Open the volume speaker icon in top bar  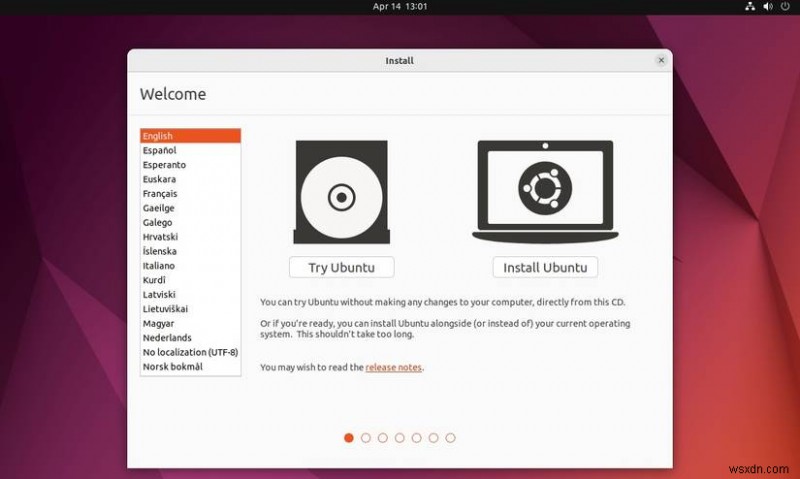(x=768, y=7)
